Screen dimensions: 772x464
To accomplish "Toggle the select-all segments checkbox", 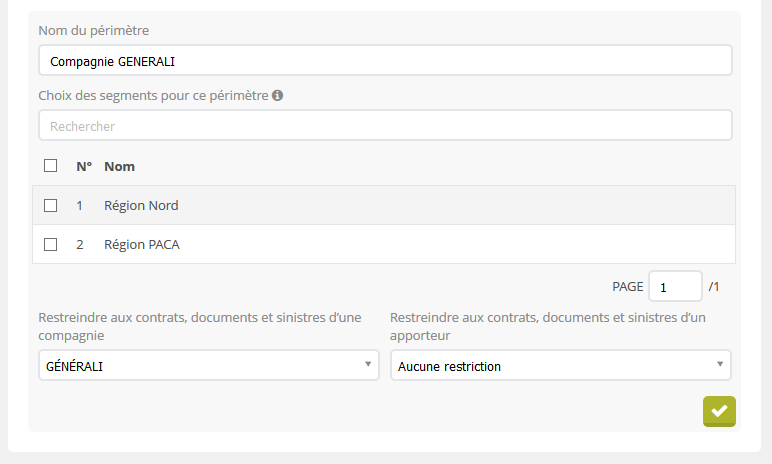I will 51,166.
